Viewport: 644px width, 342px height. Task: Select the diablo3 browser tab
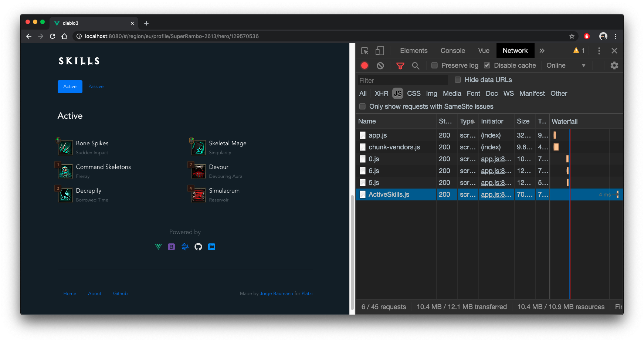(94, 23)
